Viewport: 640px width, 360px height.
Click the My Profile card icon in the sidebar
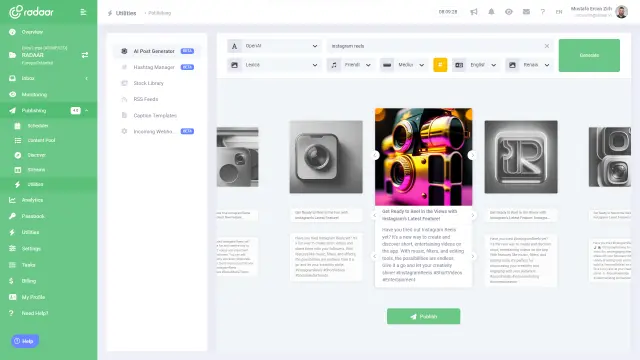click(x=13, y=297)
